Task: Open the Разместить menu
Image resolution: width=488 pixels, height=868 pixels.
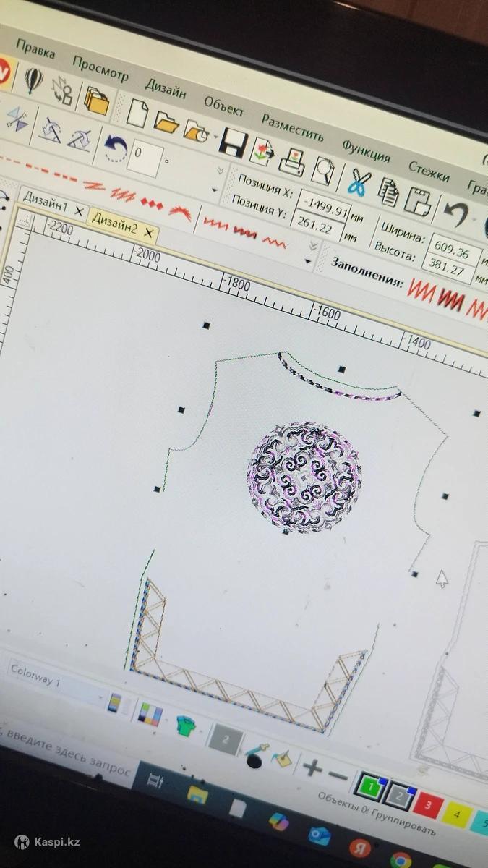Action: 292,128
